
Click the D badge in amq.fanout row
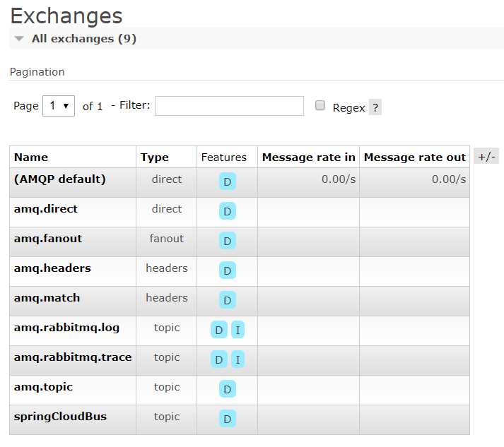pos(227,241)
